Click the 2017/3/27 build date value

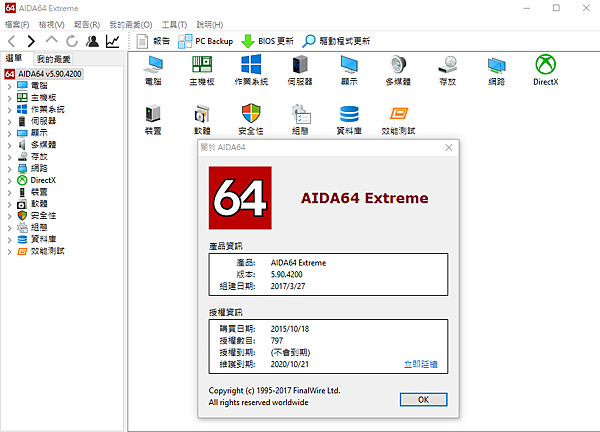(288, 286)
